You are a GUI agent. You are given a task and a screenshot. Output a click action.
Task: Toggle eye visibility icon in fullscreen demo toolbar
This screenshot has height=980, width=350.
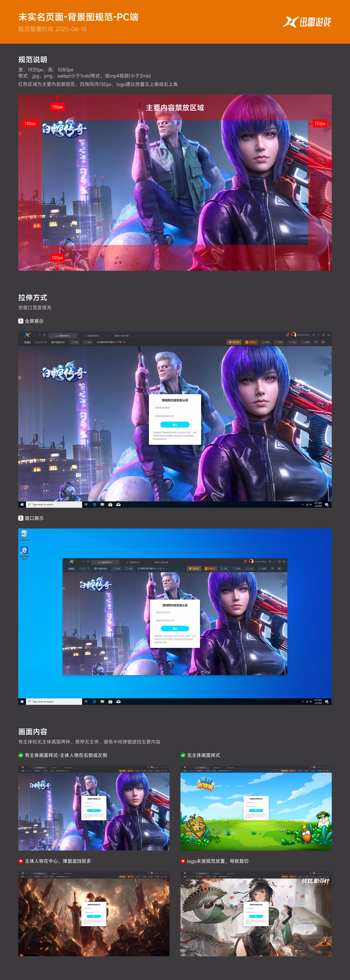coord(323,342)
